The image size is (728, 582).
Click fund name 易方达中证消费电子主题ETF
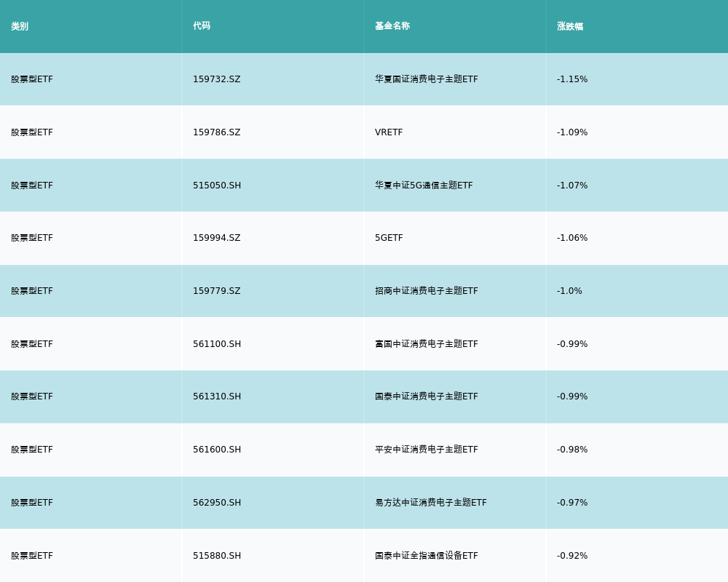coord(431,503)
